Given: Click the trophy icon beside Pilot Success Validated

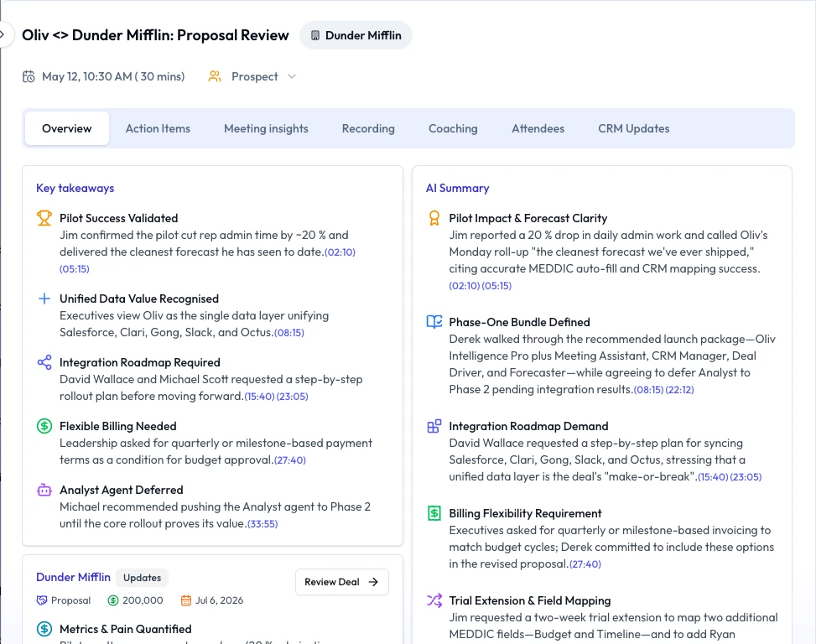Looking at the screenshot, I should tap(44, 218).
